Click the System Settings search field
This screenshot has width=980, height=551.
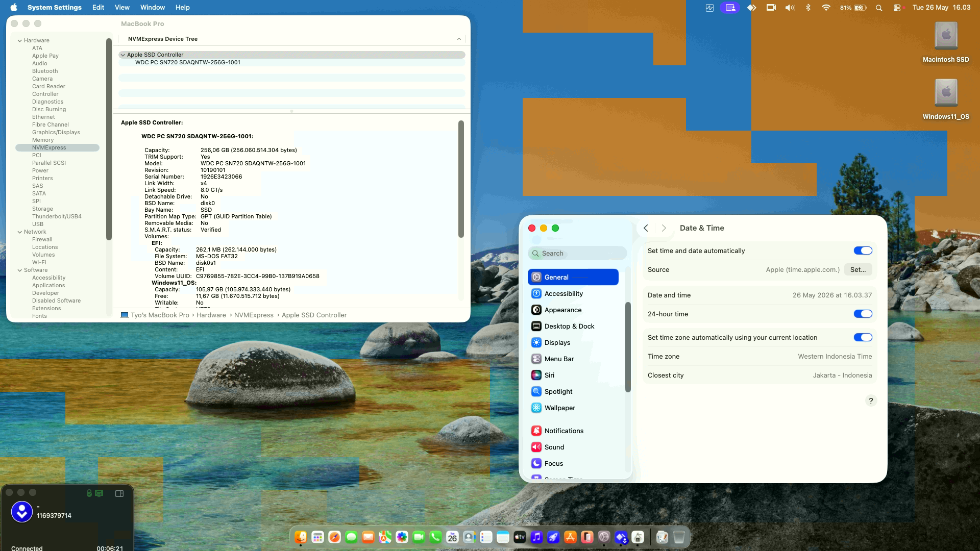coord(577,253)
